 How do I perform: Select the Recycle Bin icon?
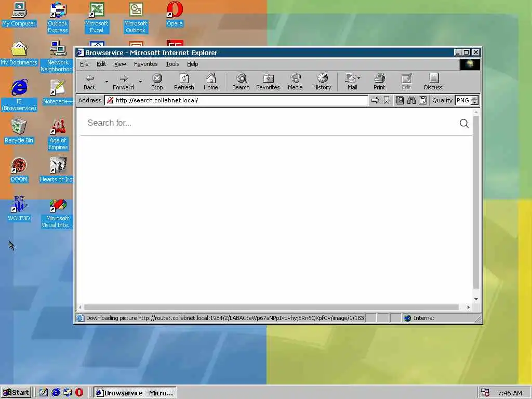coord(19,131)
